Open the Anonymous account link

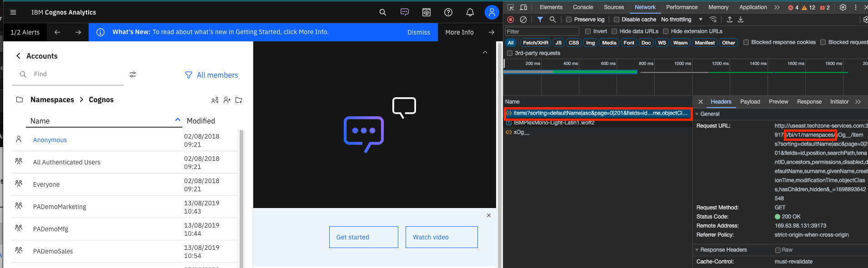(x=50, y=140)
